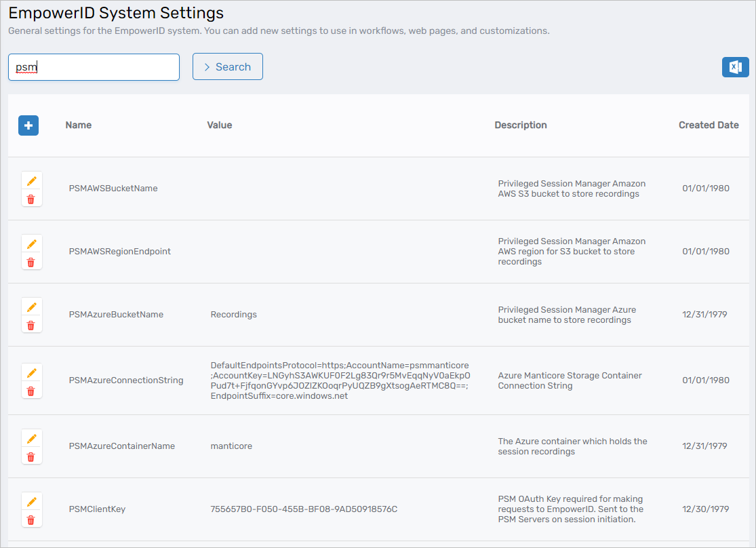Edit the PSMClientKey setting

pyautogui.click(x=31, y=502)
